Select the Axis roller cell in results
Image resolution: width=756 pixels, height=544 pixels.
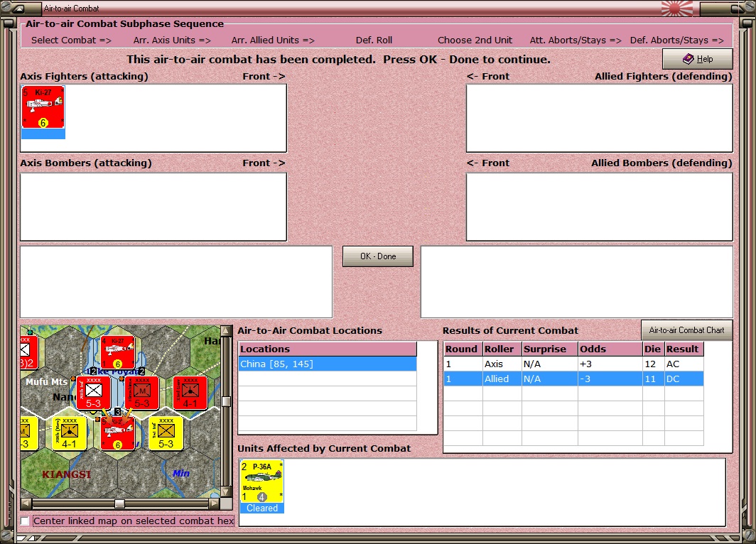point(502,364)
